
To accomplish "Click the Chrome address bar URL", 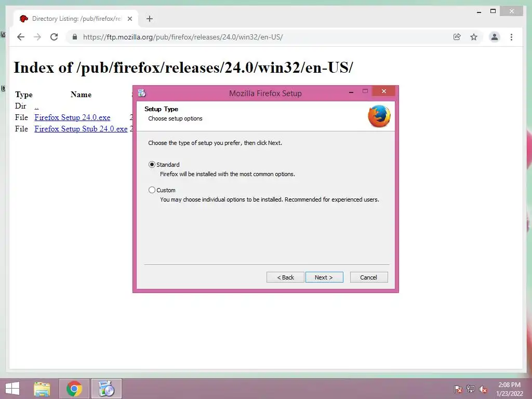I will tap(183, 37).
